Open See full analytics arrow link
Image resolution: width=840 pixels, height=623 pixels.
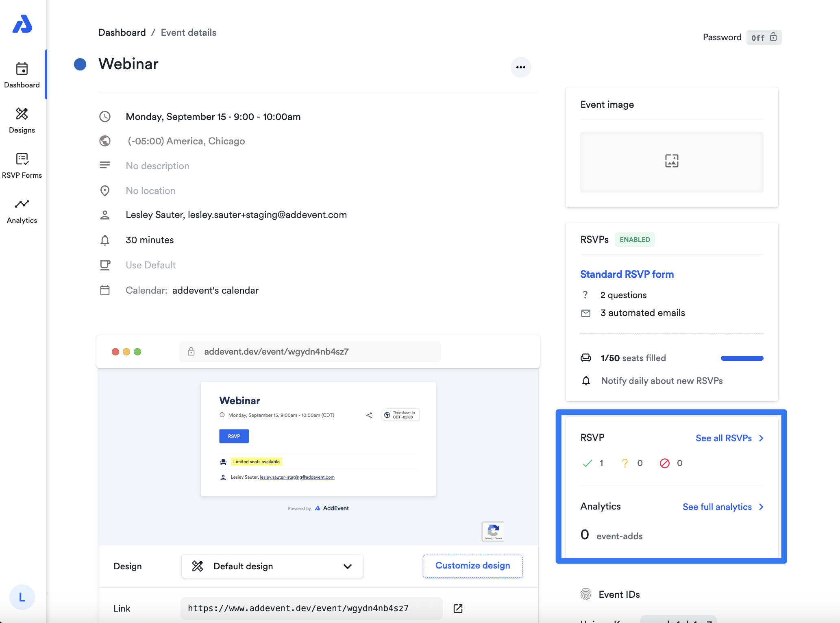point(761,507)
